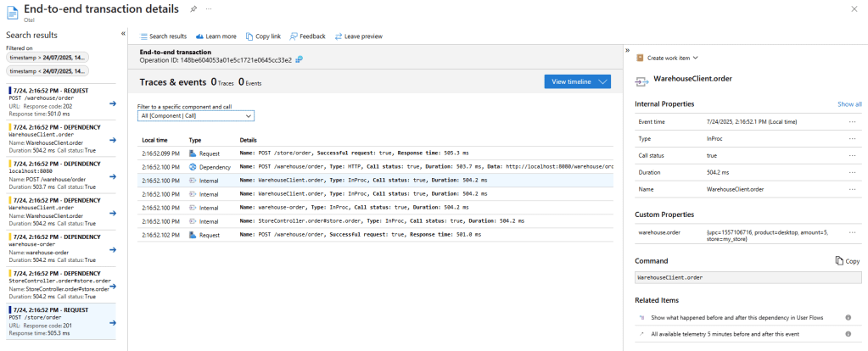Click the Command text field WarehouseClient.order
The width and height of the screenshot is (868, 351).
(x=747, y=277)
